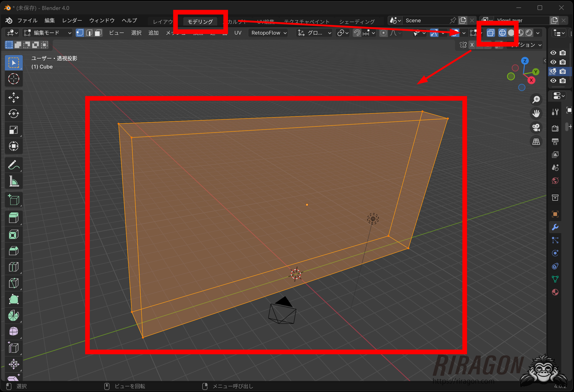This screenshot has width=574, height=392.
Task: Choose the Extrude Region tool
Action: [13, 218]
